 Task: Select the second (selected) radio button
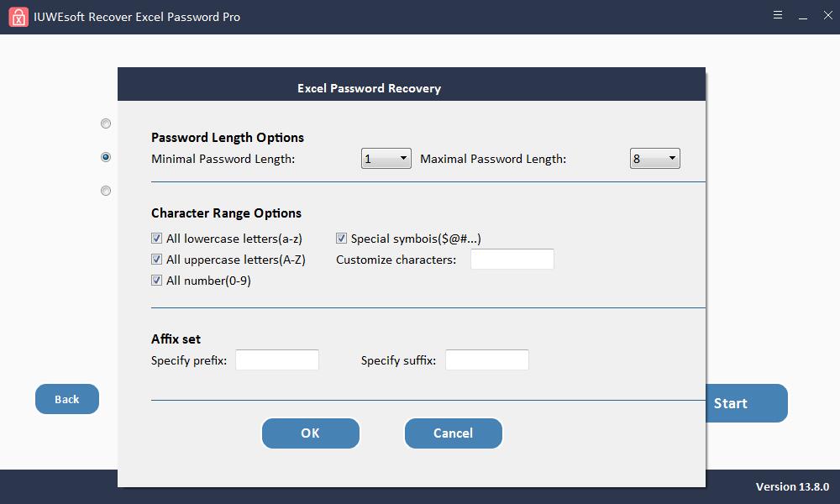pos(106,157)
